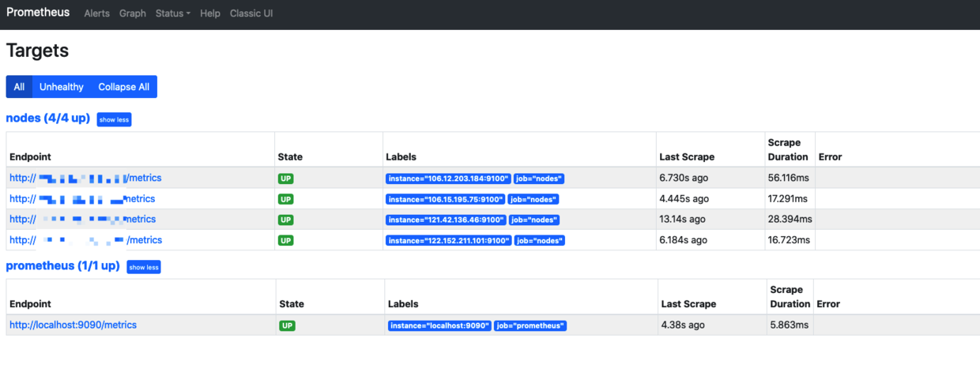
Task: Click instance 106.12.203.184:9100 label badge
Action: (448, 179)
